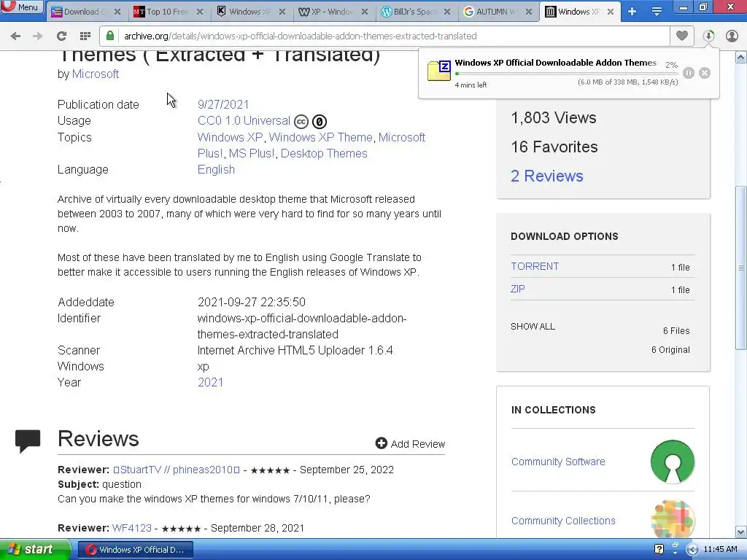The height and width of the screenshot is (560, 747).
Task: Click the taskbar clock 11:45 AM
Action: [720, 550]
